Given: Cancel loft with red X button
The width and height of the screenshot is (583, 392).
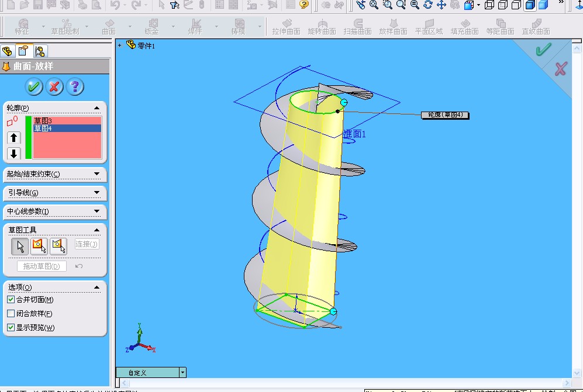Looking at the screenshot, I should (54, 86).
